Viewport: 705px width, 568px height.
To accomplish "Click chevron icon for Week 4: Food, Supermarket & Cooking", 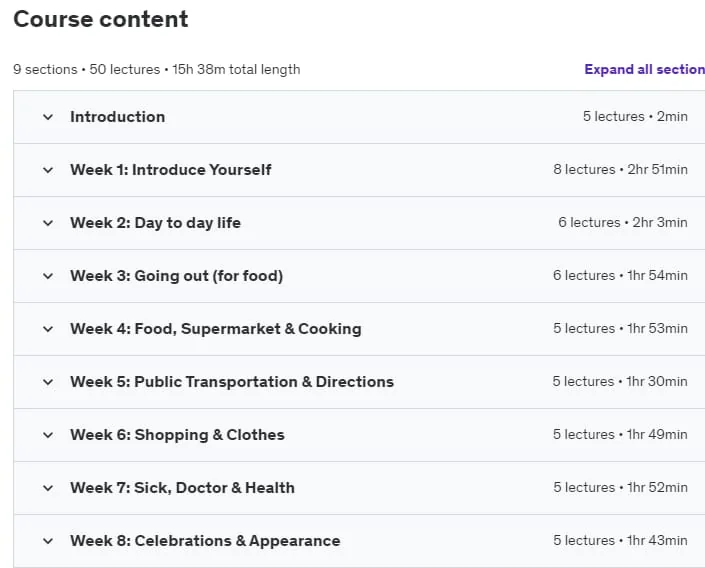I will click(48, 330).
